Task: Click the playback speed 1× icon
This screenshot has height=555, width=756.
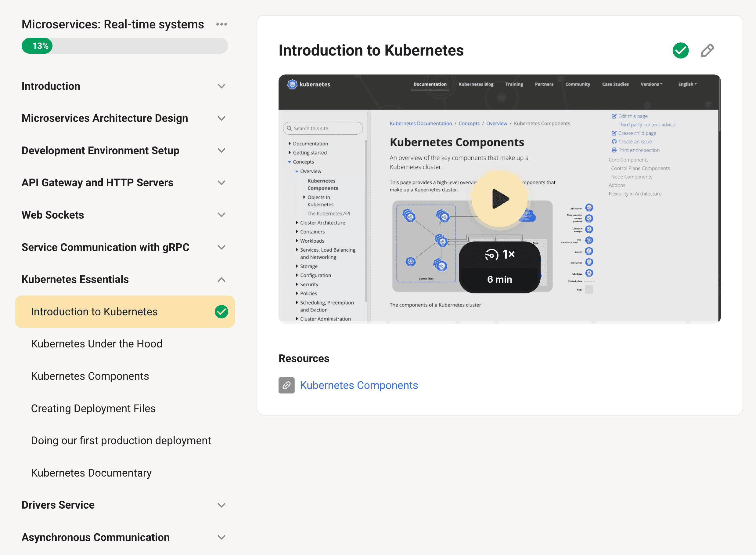Action: [499, 255]
